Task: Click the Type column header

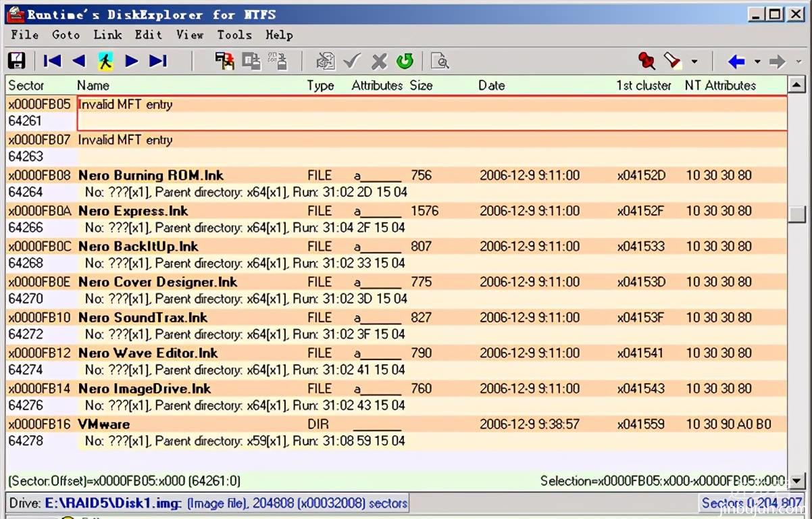Action: click(x=320, y=85)
